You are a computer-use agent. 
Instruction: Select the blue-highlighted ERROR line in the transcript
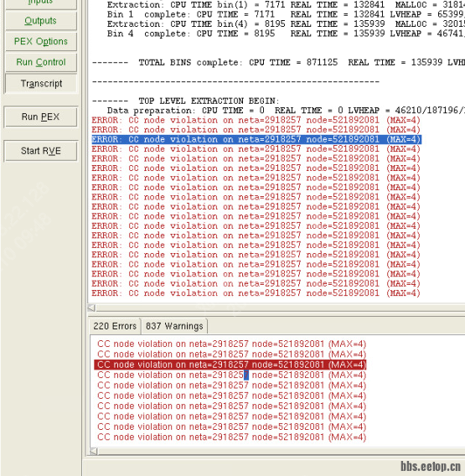tap(256, 139)
